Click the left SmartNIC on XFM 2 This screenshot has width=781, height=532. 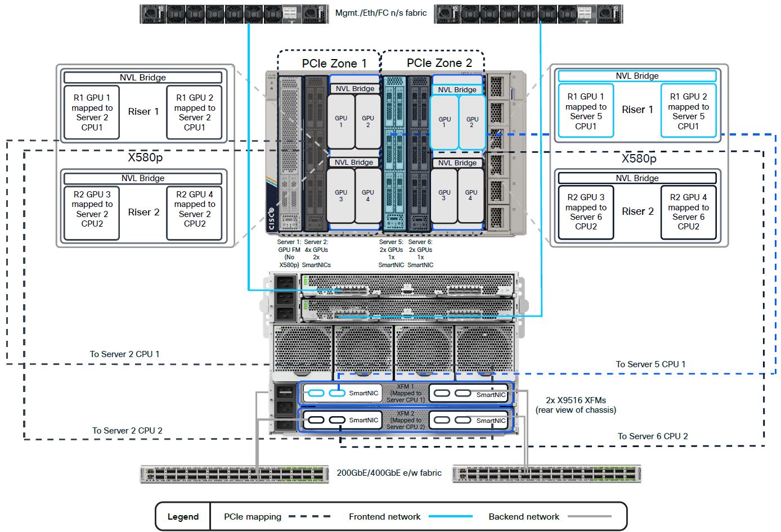coord(342,420)
